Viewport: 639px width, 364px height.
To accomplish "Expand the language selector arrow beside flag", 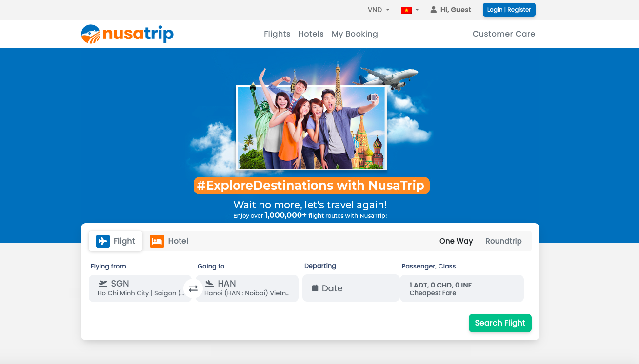I will [417, 10].
